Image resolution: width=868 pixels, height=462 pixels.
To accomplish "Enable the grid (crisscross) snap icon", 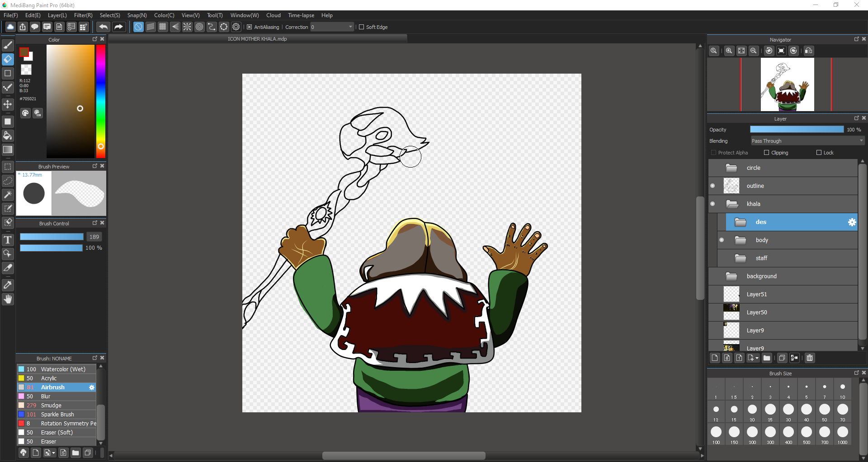I will [x=163, y=27].
